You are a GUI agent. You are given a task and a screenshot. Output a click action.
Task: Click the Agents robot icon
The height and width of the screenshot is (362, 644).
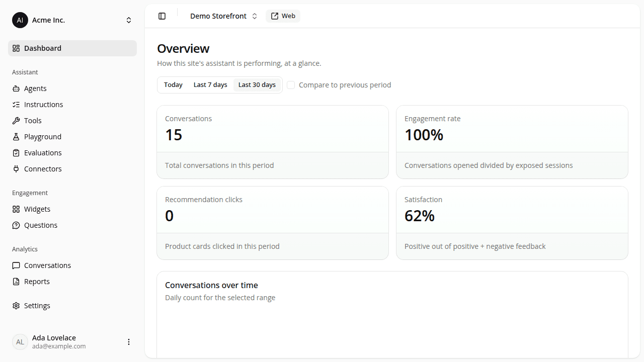pyautogui.click(x=16, y=88)
